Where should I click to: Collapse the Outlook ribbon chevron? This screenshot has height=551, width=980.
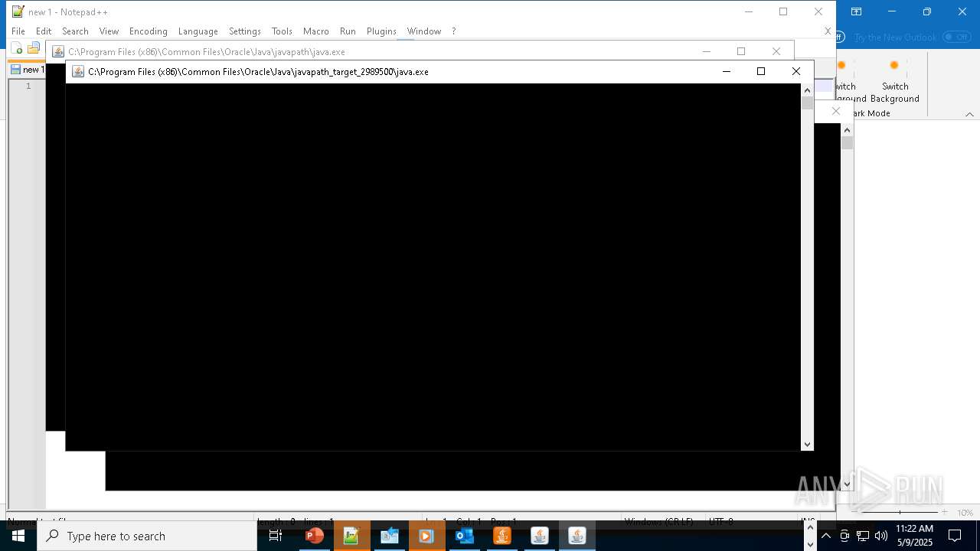pos(969,114)
